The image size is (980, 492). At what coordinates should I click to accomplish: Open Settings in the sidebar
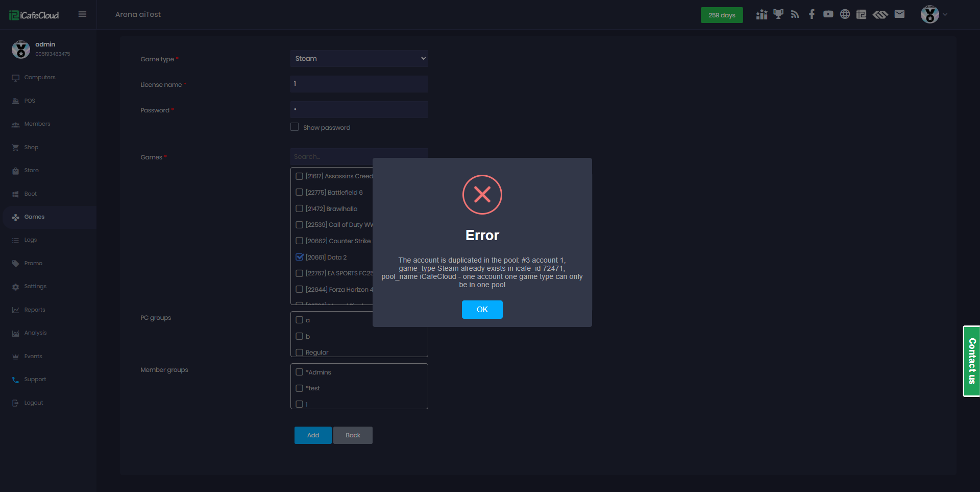click(x=35, y=287)
